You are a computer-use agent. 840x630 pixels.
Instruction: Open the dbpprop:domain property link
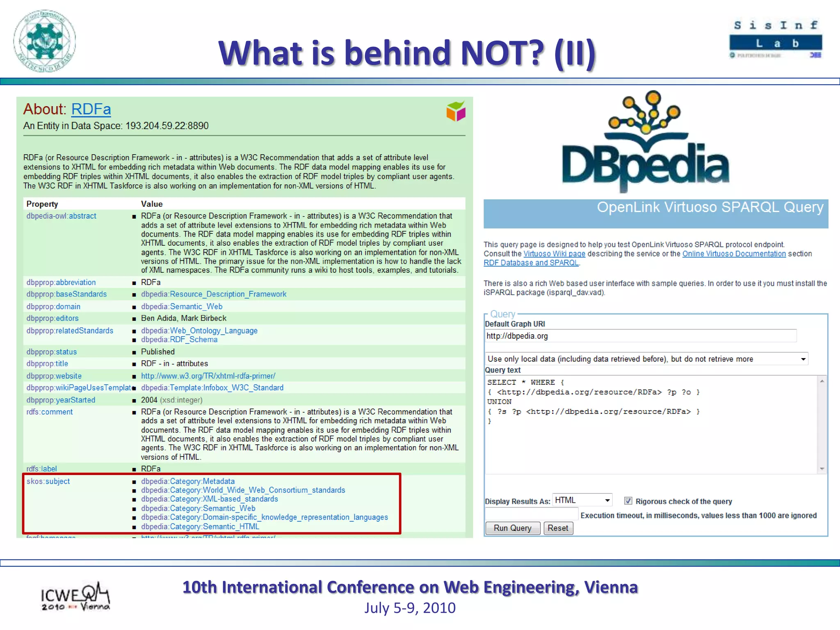[53, 307]
